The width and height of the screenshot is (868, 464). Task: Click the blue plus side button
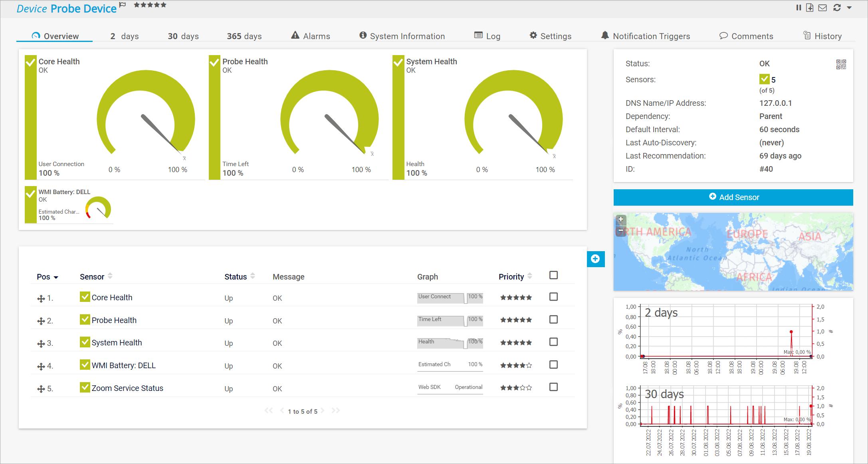click(x=595, y=259)
